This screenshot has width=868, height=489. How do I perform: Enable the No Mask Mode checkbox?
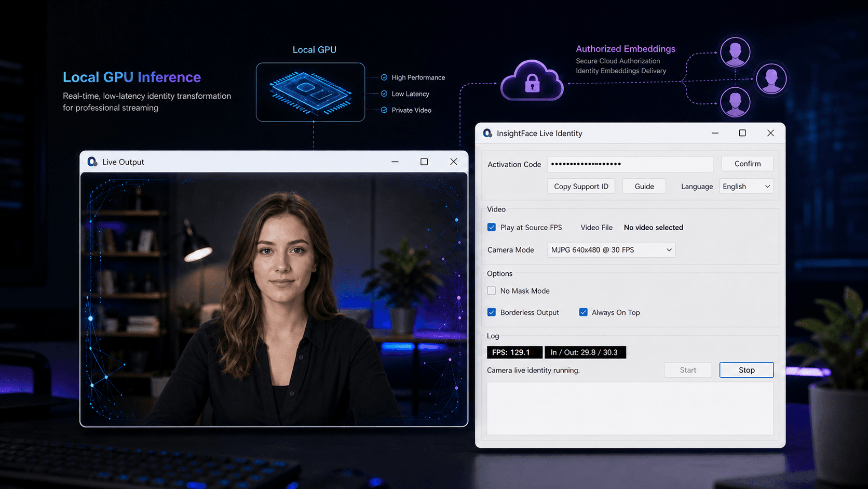492,290
